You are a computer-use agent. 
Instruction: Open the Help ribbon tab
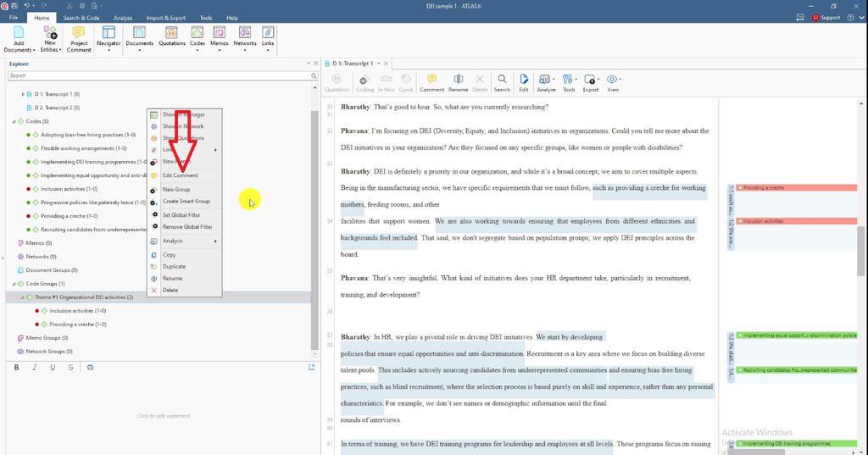pyautogui.click(x=232, y=18)
